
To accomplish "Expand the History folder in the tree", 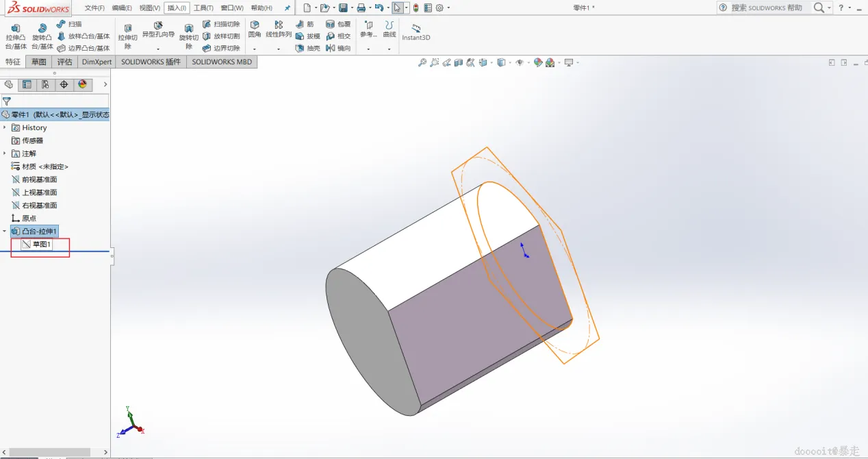I will click(x=5, y=127).
